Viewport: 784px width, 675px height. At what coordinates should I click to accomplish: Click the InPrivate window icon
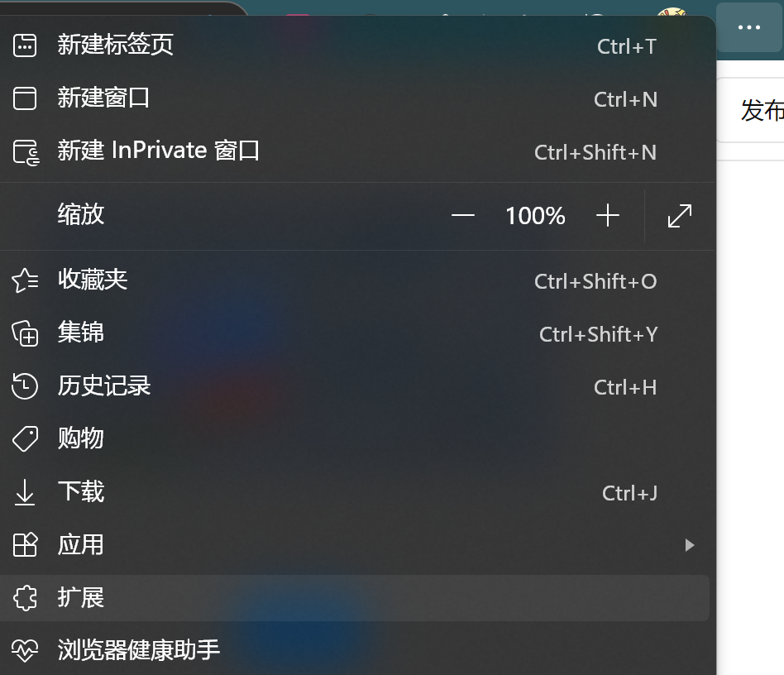26,152
